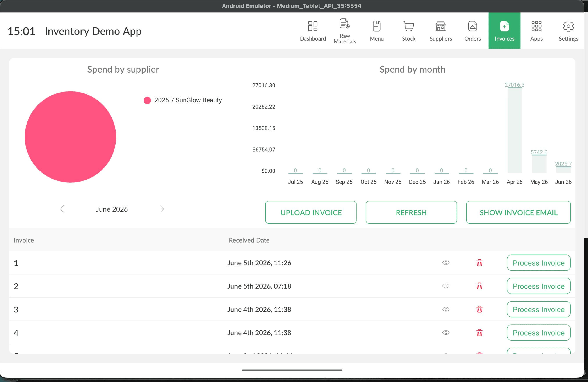Process Invoice for row 3
588x382 pixels.
pyautogui.click(x=539, y=309)
